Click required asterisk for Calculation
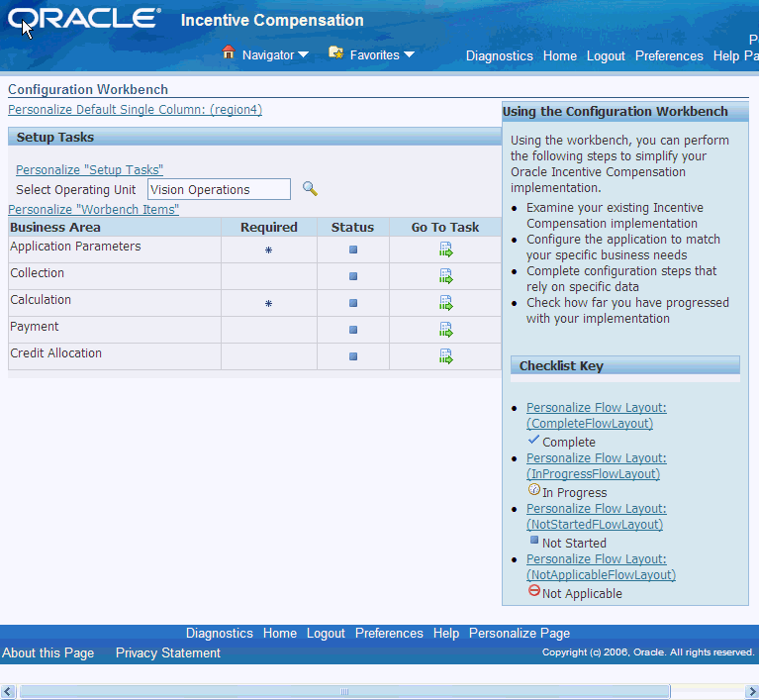 point(268,304)
